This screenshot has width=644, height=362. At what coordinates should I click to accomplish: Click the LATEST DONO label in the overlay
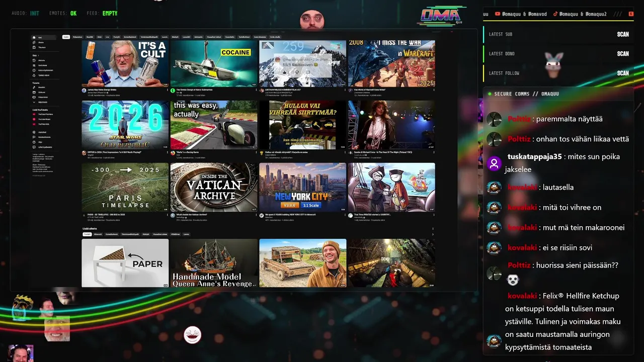click(x=502, y=54)
